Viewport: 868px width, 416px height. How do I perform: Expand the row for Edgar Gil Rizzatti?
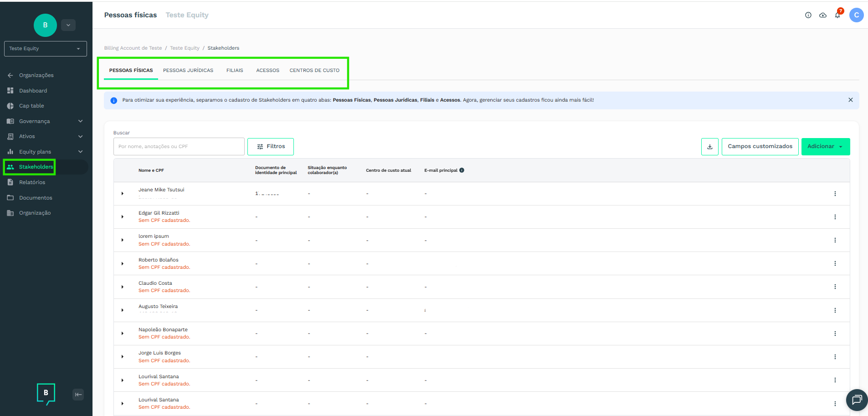(x=123, y=217)
